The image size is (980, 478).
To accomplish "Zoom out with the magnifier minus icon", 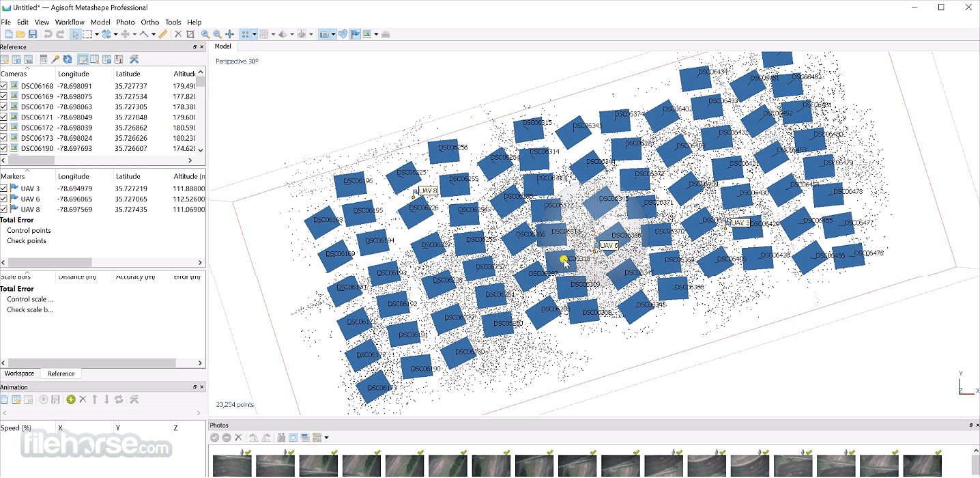I will pos(218,34).
